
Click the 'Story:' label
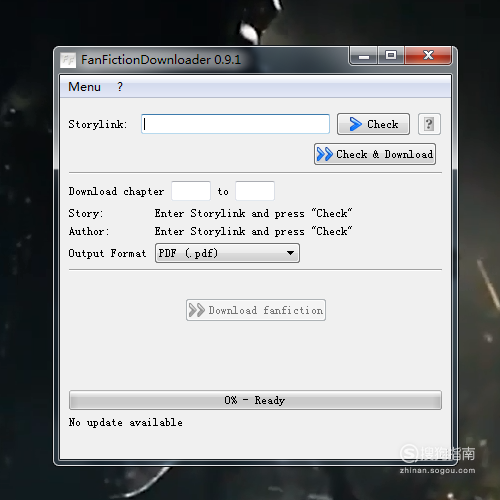pyautogui.click(x=86, y=213)
